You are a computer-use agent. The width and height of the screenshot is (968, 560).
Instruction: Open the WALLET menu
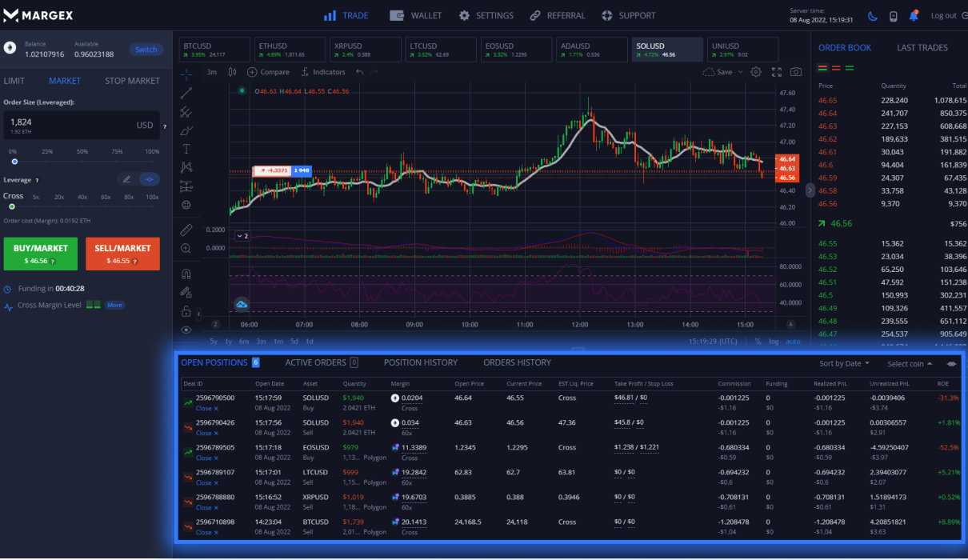pos(416,15)
